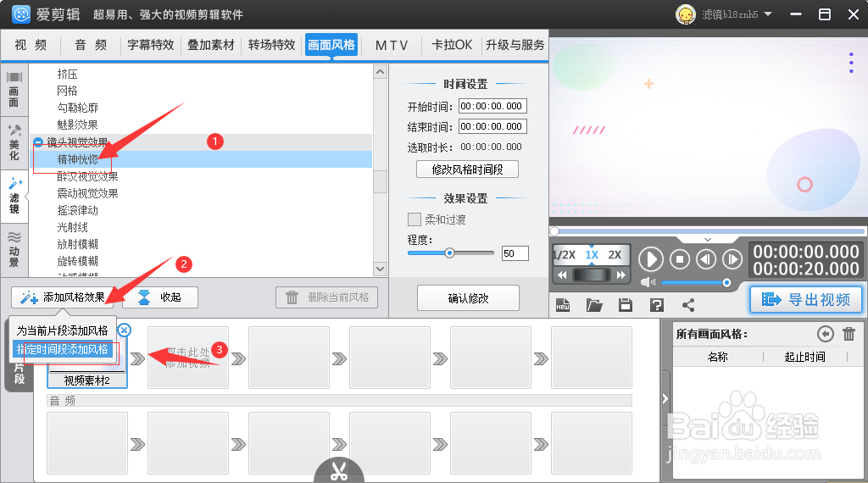Click 删除当前风格 button
The image size is (868, 483).
click(x=326, y=297)
